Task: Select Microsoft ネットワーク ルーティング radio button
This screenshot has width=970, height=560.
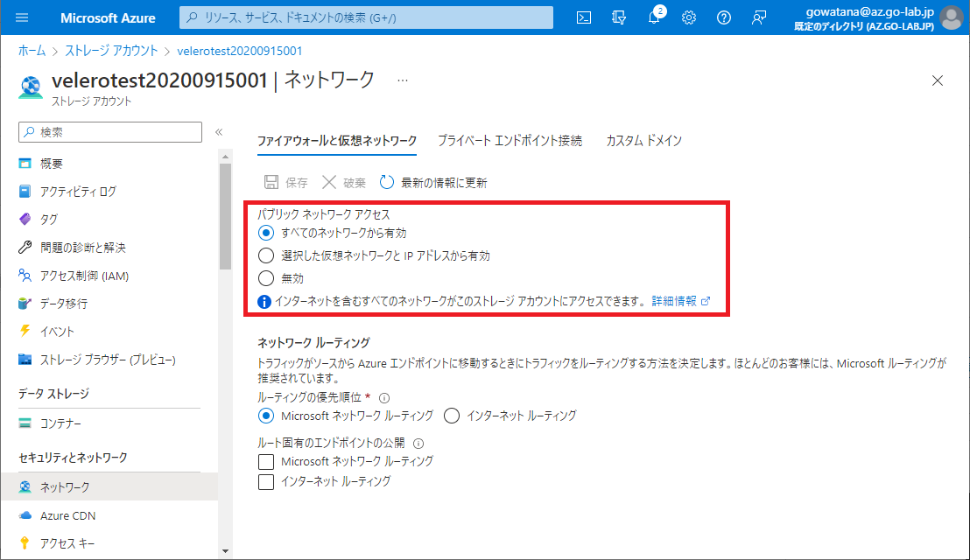Action: tap(266, 416)
